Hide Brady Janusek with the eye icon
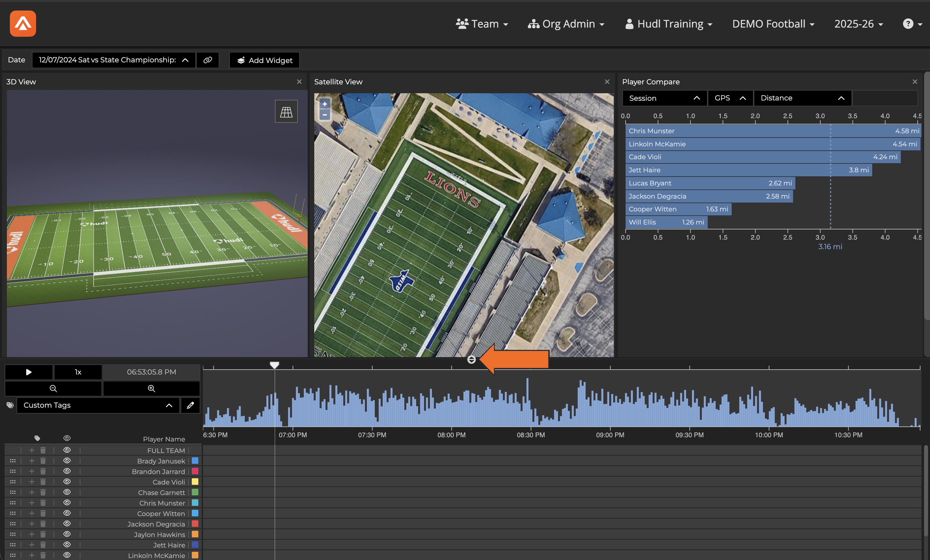 [x=67, y=461]
